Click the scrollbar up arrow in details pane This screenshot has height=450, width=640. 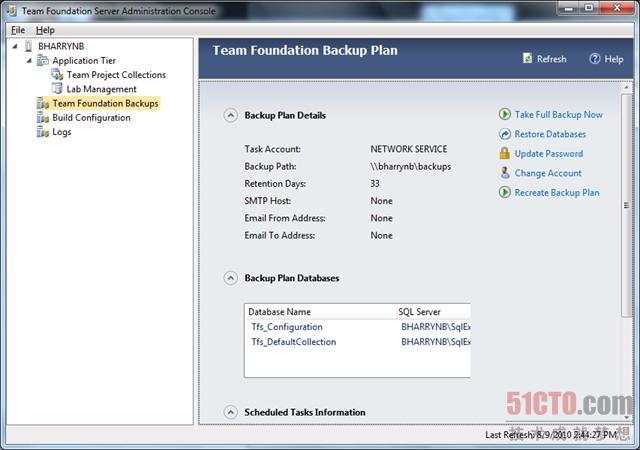pyautogui.click(x=627, y=87)
